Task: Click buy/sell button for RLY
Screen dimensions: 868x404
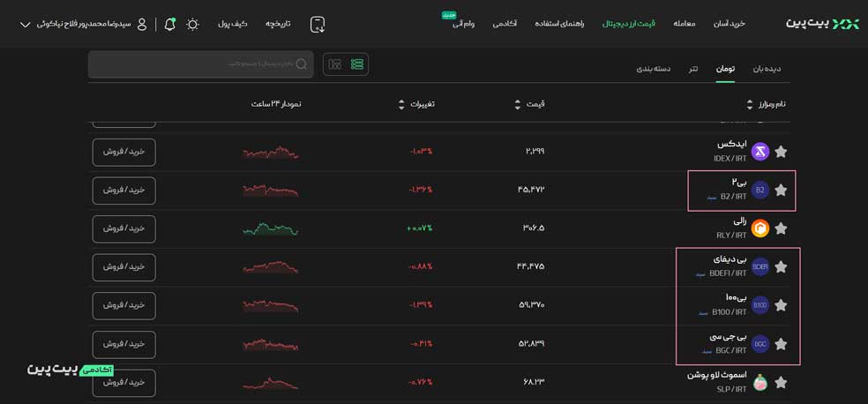Action: coord(124,228)
